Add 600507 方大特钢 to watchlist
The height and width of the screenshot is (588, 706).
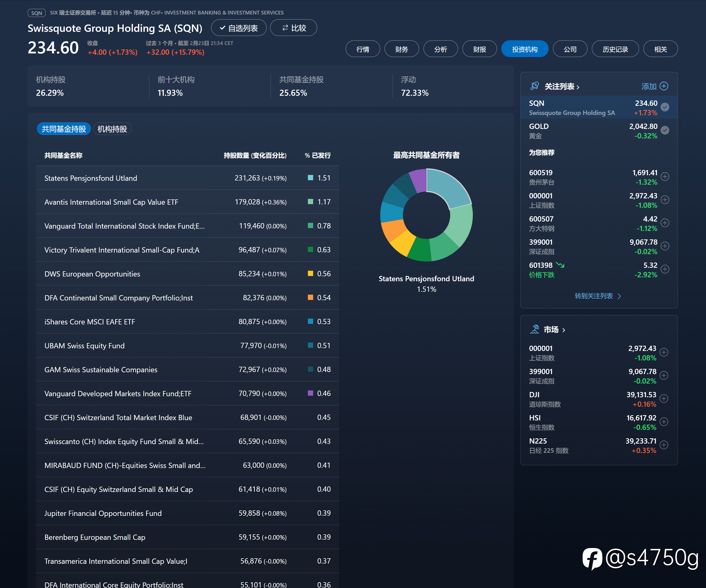[x=665, y=223]
